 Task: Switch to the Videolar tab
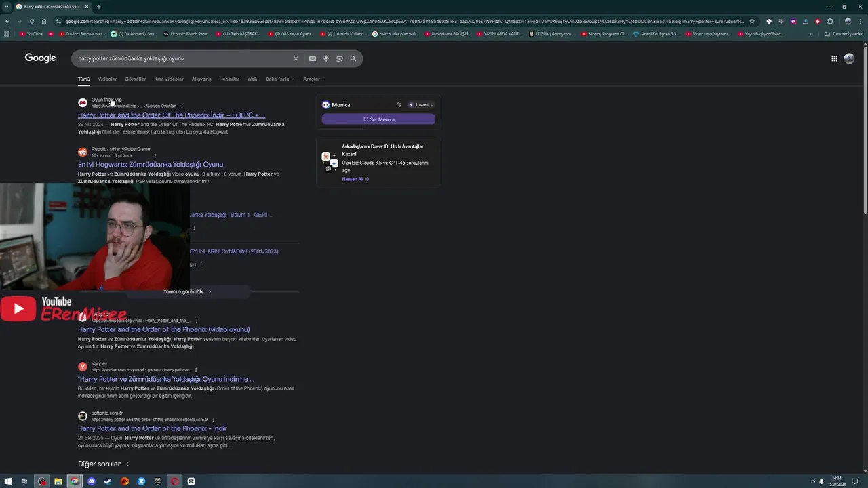pyautogui.click(x=107, y=79)
